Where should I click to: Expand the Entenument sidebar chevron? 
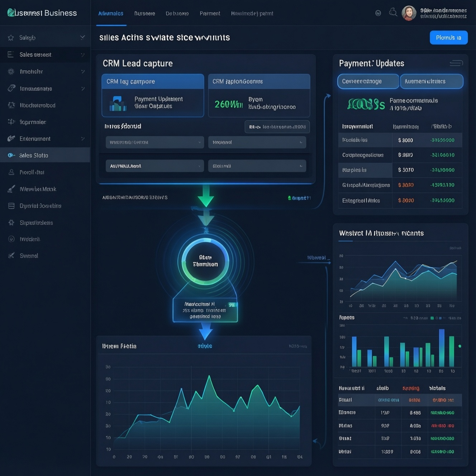coord(83,139)
